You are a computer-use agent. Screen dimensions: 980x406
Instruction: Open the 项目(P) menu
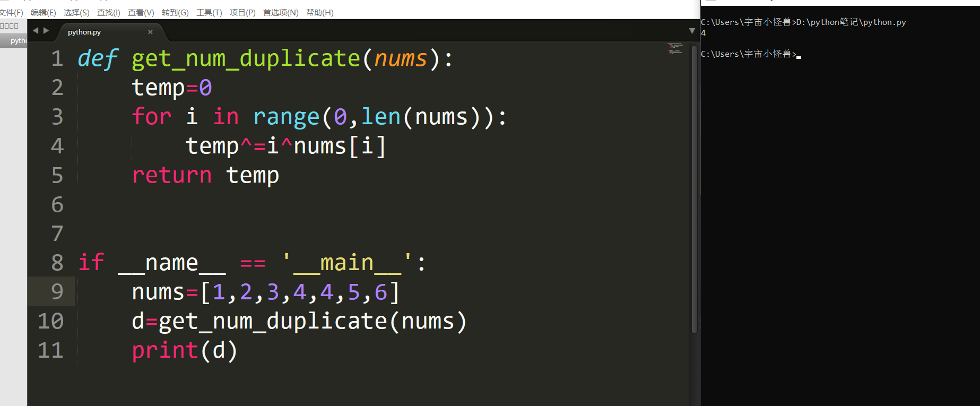coord(242,12)
